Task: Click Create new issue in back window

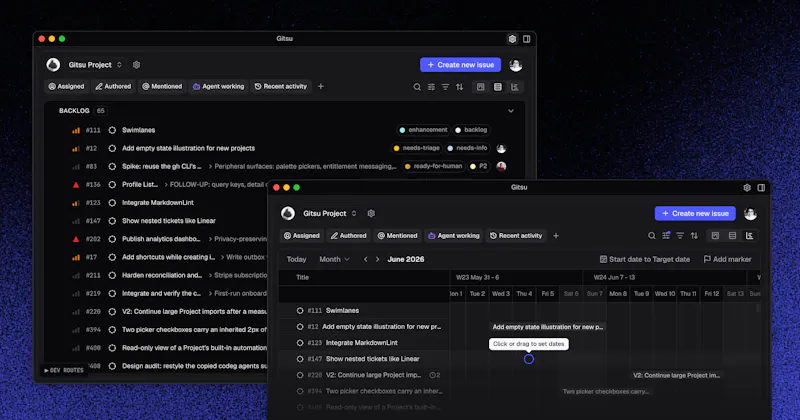Action: click(460, 65)
